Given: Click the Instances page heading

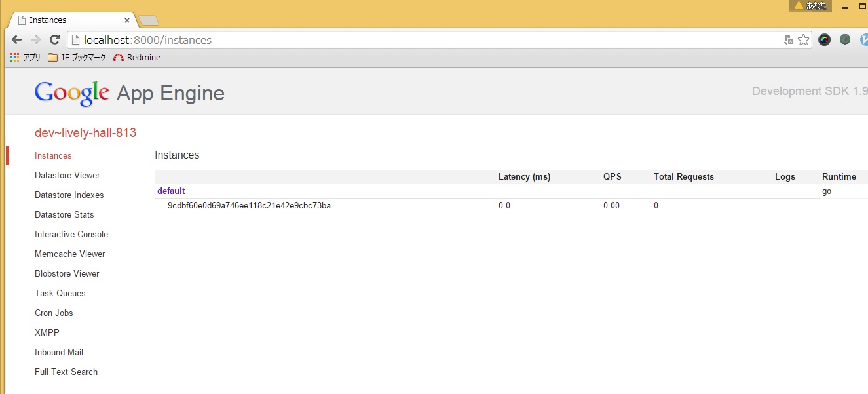Looking at the screenshot, I should pyautogui.click(x=177, y=155).
